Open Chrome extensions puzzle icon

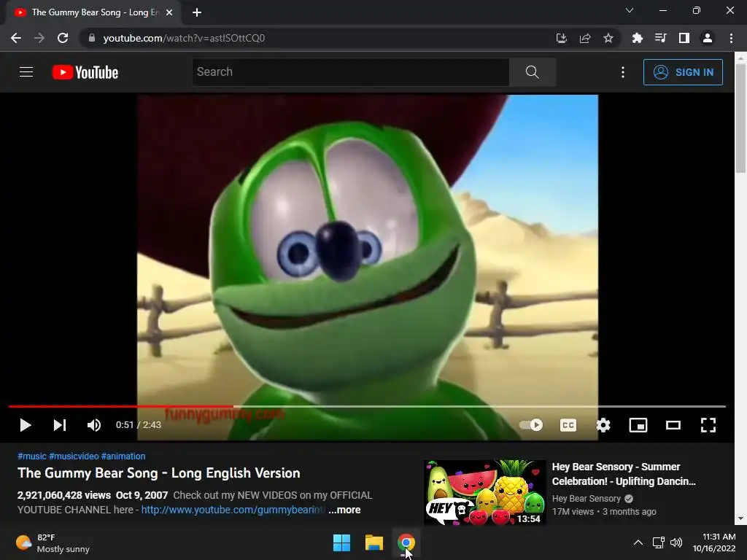pos(638,38)
